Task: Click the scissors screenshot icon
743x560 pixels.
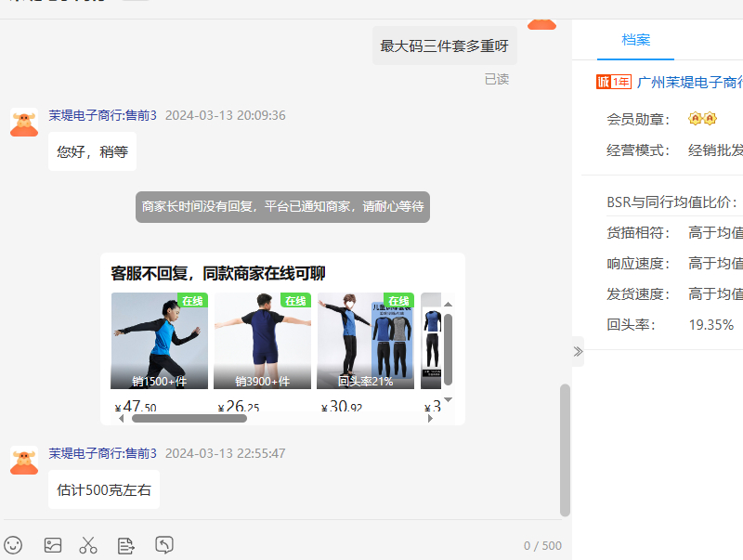Action: point(88,545)
